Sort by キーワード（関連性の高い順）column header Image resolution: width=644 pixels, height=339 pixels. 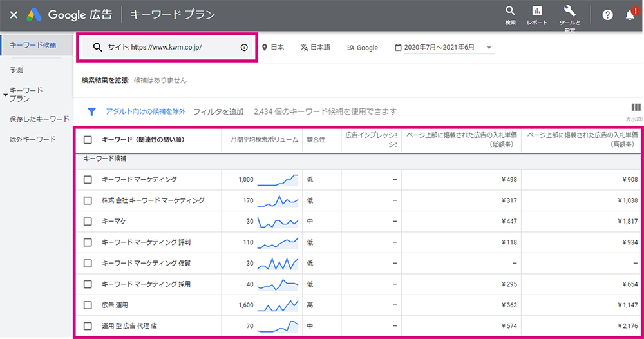[143, 140]
